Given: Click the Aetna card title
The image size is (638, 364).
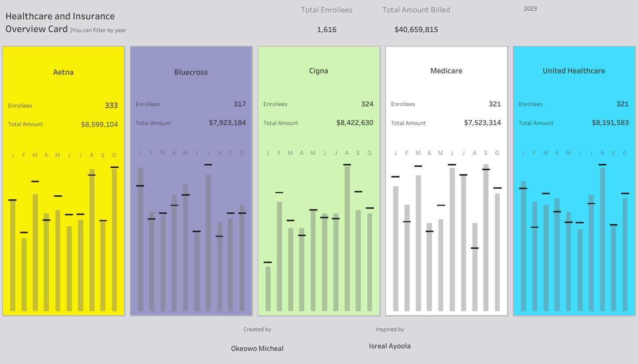Looking at the screenshot, I should coord(63,72).
